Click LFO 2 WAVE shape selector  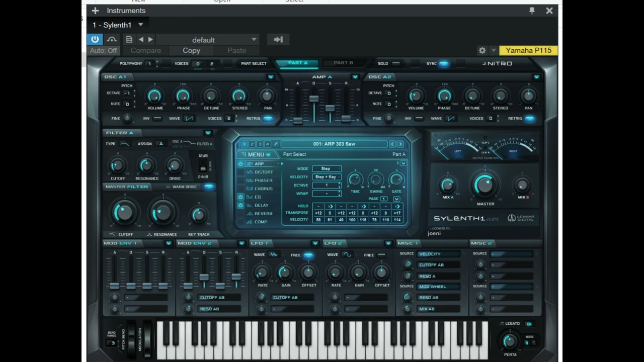(x=347, y=255)
